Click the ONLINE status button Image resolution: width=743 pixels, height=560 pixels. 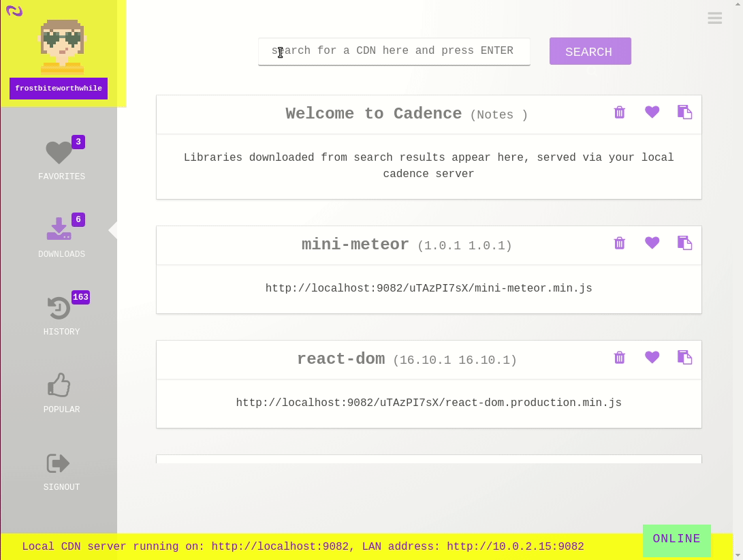(677, 539)
